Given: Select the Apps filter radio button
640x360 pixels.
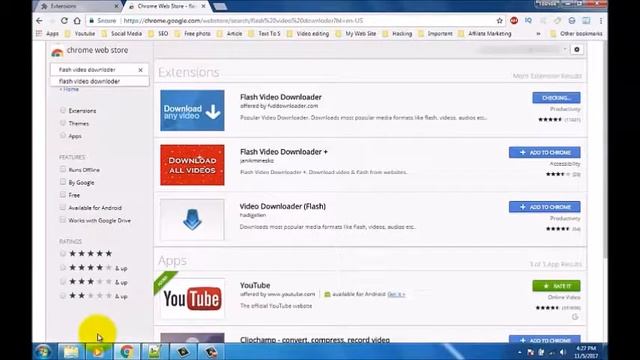Looking at the screenshot, I should [x=63, y=136].
